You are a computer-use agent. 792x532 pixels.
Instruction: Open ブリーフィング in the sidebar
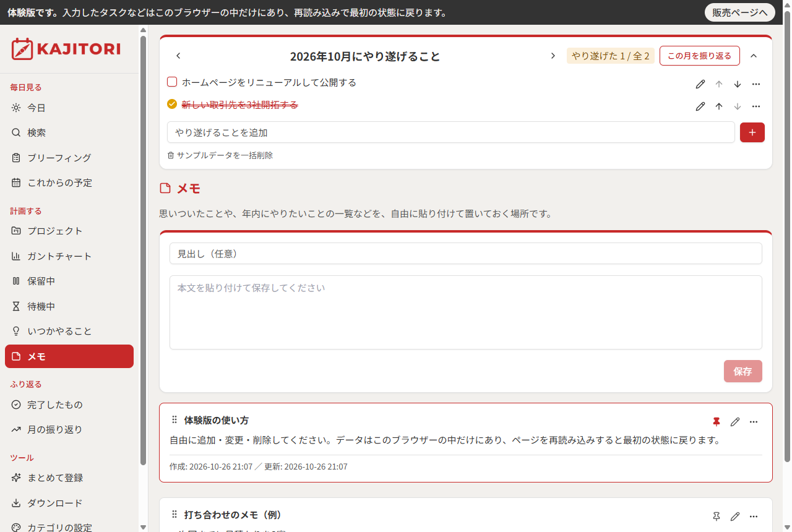pyautogui.click(x=69, y=158)
